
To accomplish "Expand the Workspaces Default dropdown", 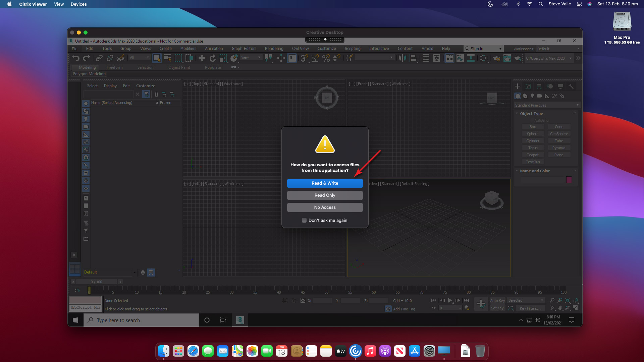I will (x=558, y=49).
